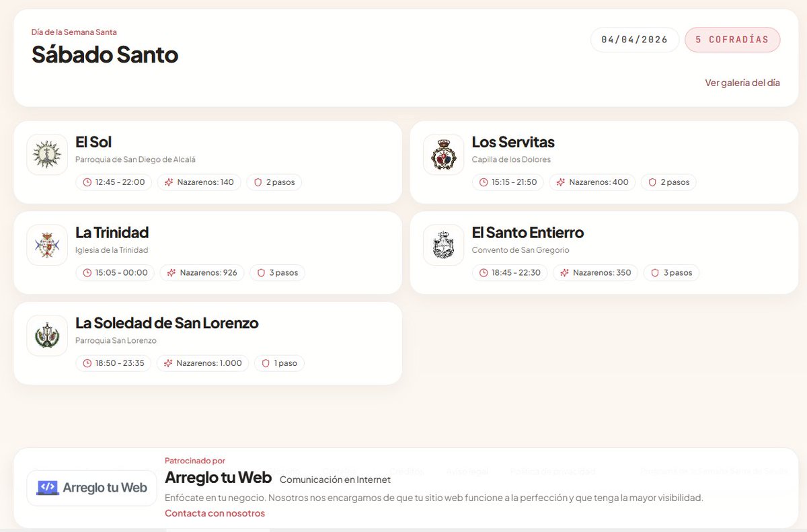The image size is (807, 532).
Task: Click the 12:45 - 22:00 schedule text
Action: (120, 182)
